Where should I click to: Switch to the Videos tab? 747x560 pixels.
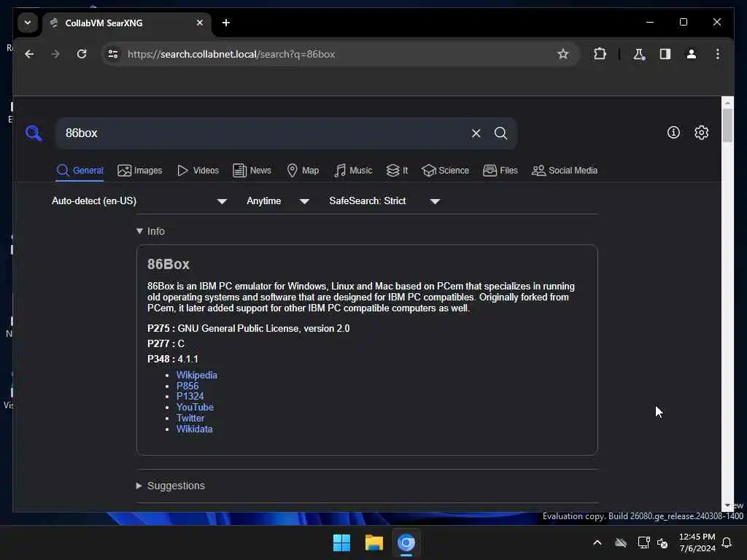coord(198,171)
